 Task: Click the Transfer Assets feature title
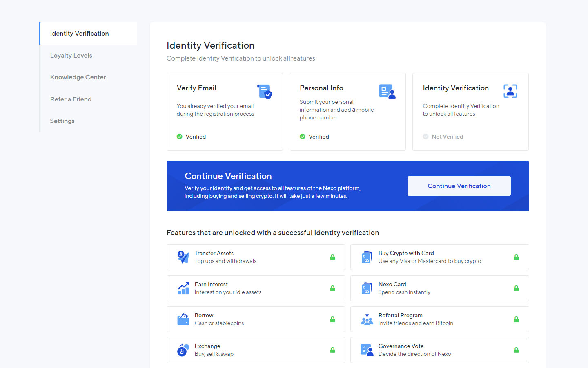click(214, 253)
